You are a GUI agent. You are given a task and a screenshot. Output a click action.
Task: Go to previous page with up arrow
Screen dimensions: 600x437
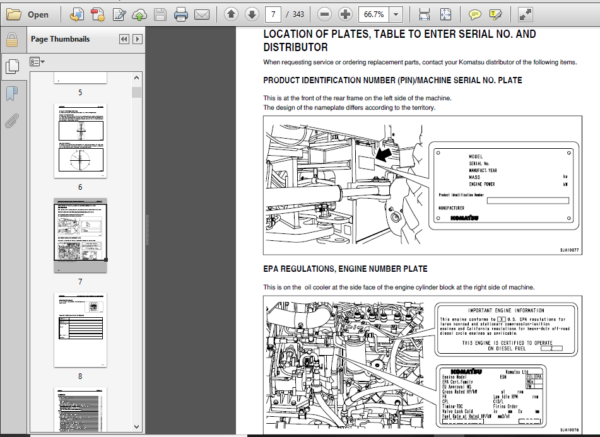[231, 15]
